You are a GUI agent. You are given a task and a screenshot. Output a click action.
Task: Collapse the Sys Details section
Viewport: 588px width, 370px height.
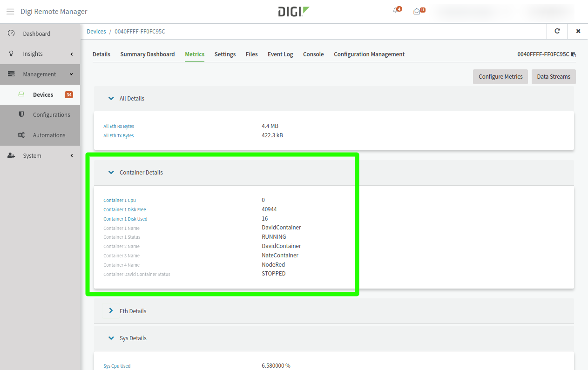click(111, 338)
